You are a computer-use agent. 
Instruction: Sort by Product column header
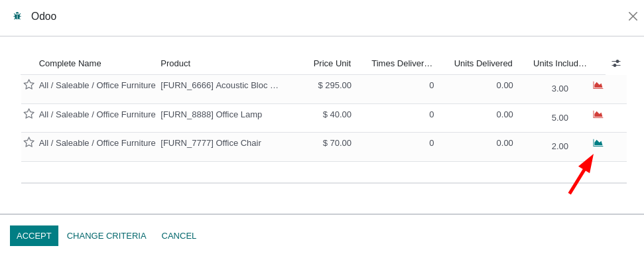[x=175, y=63]
